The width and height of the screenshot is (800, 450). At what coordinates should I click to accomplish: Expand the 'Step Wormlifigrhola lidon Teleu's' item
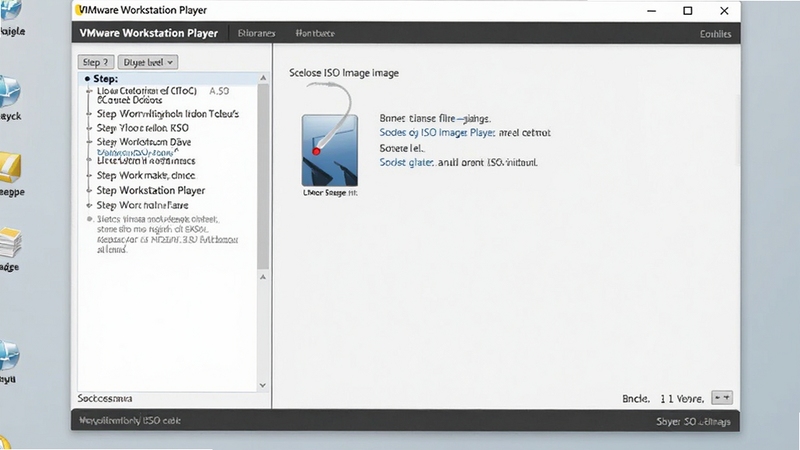89,114
